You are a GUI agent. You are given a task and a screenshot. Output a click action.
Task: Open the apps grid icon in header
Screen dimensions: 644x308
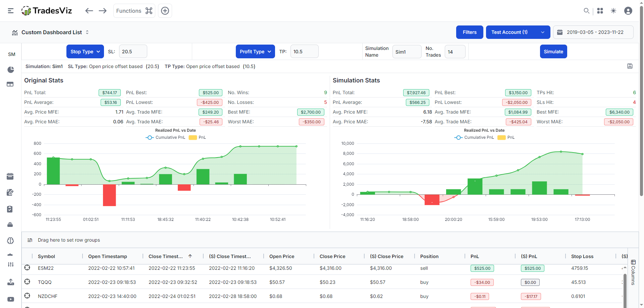[600, 11]
